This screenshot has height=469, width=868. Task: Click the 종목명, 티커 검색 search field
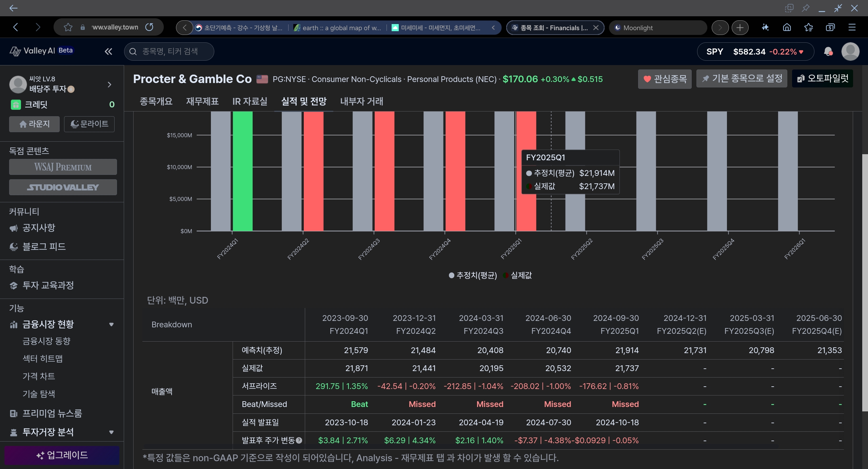pos(169,52)
